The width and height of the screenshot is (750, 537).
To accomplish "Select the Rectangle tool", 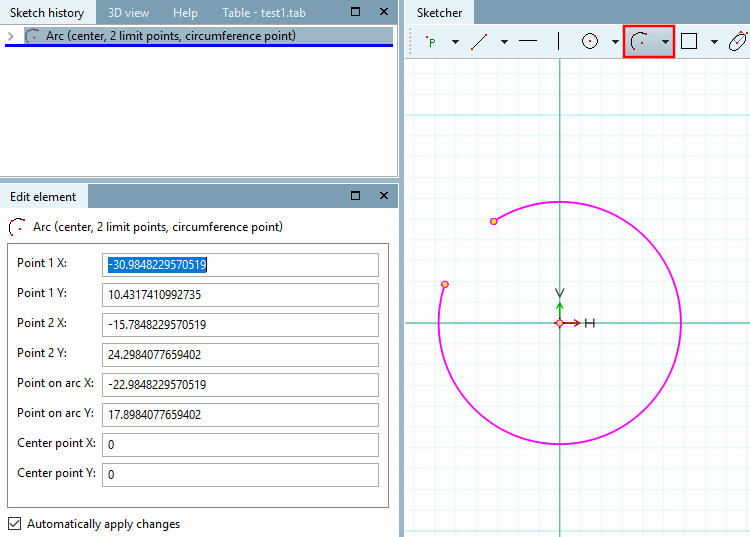I will tap(689, 42).
